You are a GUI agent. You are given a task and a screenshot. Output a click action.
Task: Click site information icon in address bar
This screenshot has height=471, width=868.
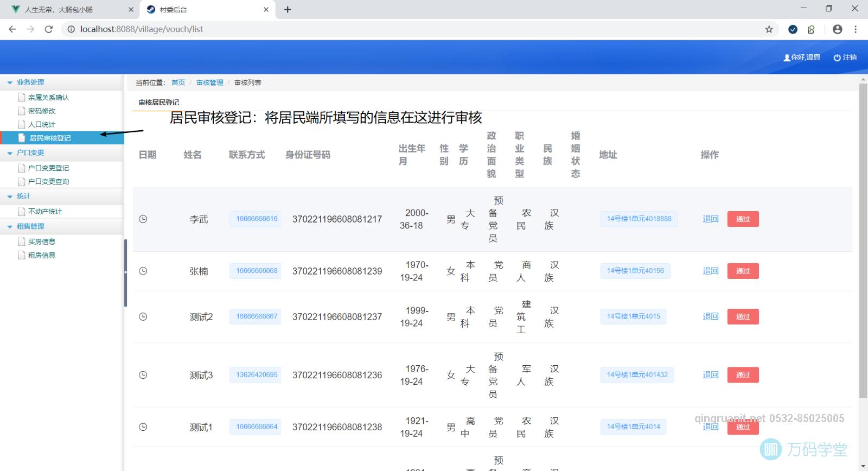pos(71,29)
